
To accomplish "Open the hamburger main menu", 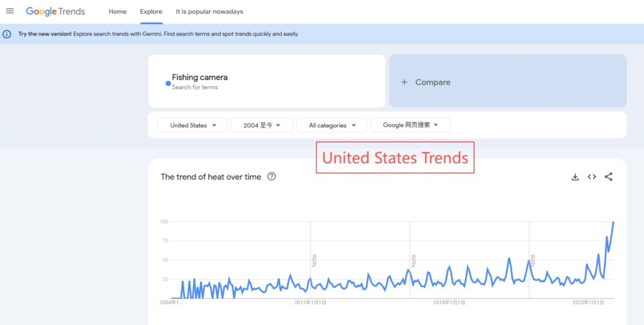I will pos(9,11).
